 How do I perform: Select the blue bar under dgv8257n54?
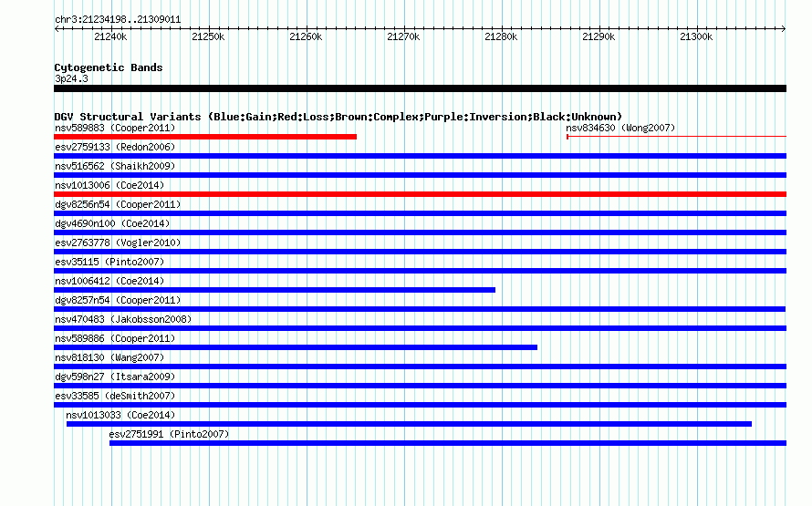pos(420,309)
